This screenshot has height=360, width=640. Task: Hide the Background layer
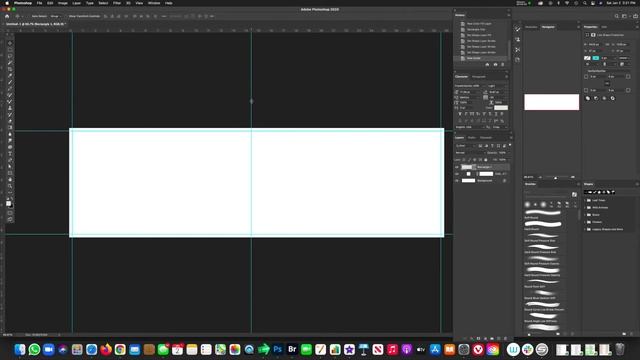pos(457,180)
